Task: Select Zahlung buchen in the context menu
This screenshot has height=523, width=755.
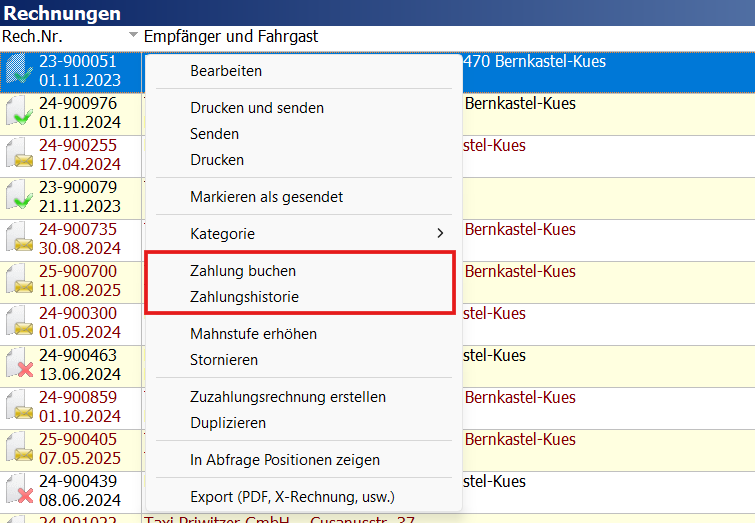Action: coord(243,271)
